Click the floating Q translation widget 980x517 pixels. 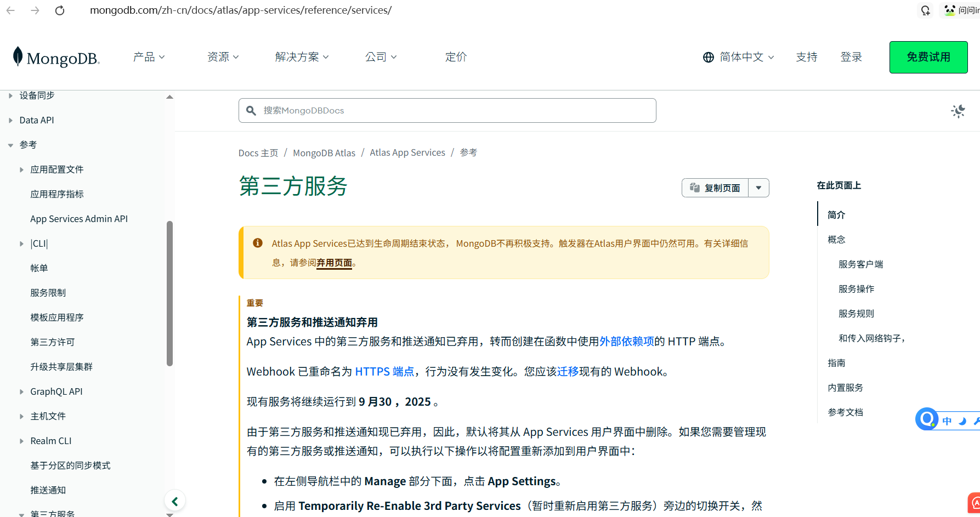coord(926,419)
